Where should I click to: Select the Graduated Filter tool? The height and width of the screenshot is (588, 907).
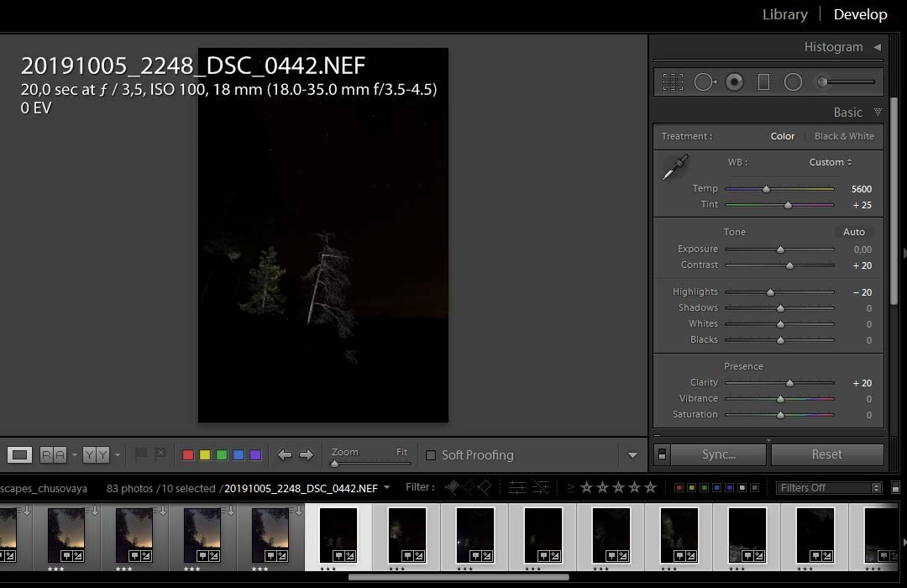(x=763, y=82)
